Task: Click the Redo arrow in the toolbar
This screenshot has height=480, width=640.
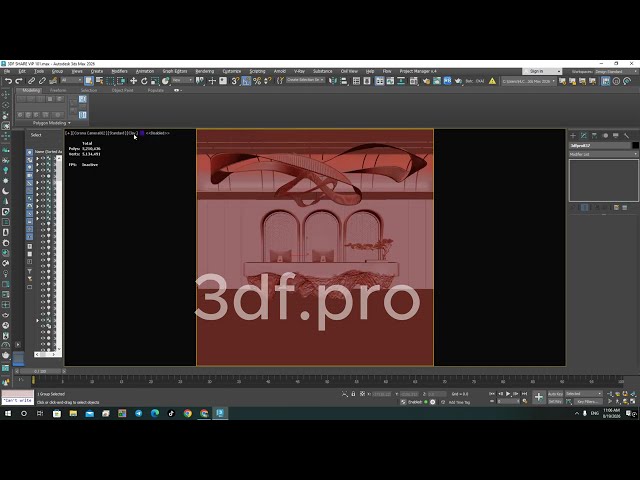Action: (x=18, y=81)
